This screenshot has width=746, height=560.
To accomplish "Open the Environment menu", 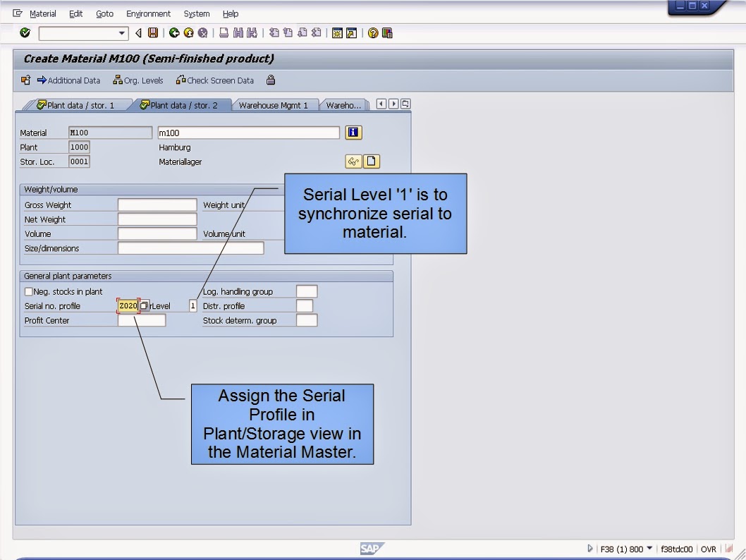I will pyautogui.click(x=149, y=13).
